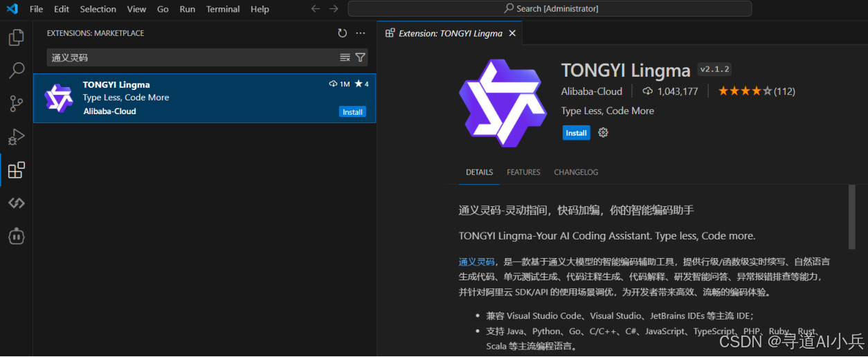The image size is (868, 357).
Task: Click the star rating in detail header
Action: (x=745, y=91)
